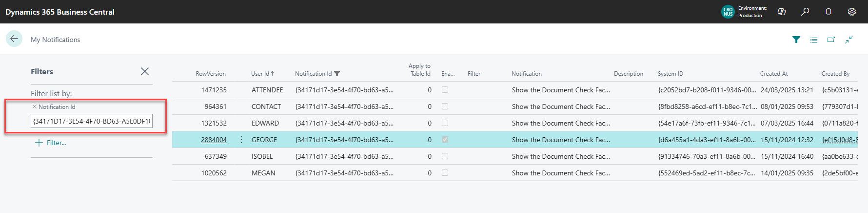Select the EDWARD user id cell
Screen dimensions: 868x213
click(265, 123)
